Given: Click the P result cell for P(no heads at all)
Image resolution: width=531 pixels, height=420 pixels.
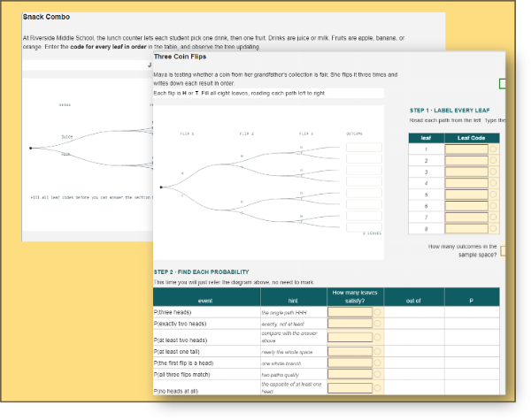Looking at the screenshot, I should tap(472, 387).
